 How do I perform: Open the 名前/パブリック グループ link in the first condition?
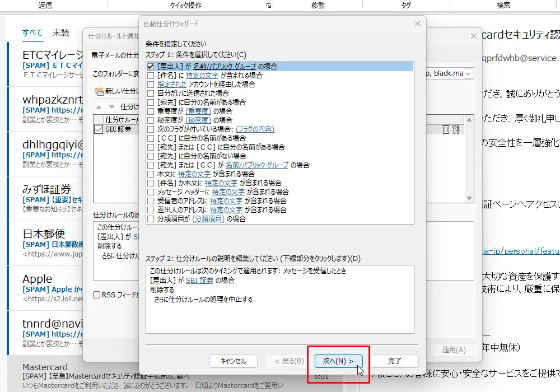[225, 67]
